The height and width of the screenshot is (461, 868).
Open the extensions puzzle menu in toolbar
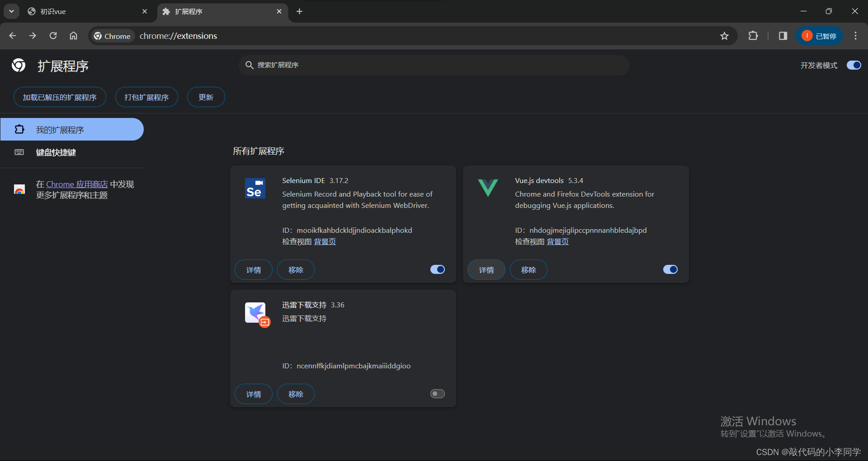coord(753,36)
